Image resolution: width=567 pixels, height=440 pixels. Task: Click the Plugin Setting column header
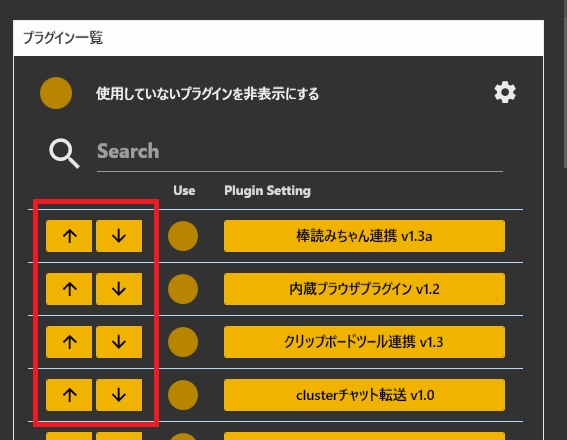point(267,191)
